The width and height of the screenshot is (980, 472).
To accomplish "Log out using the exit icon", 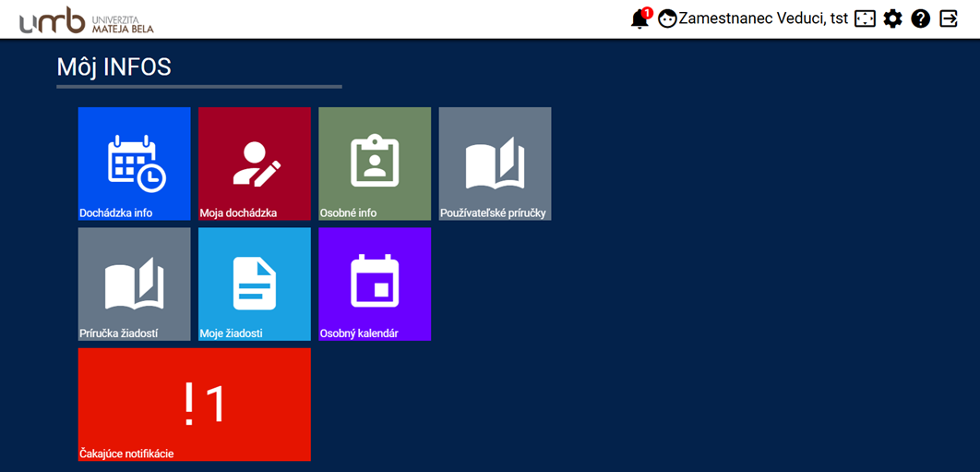I will tap(949, 18).
